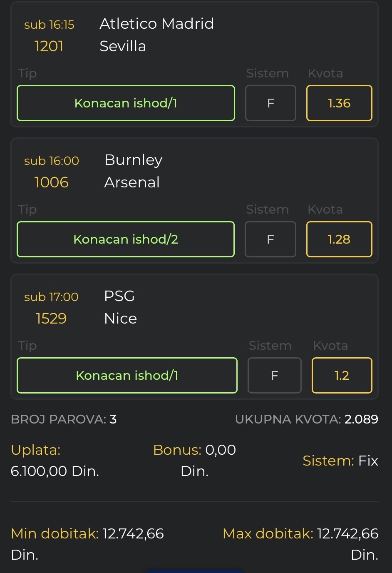Tap the Atletico Madrid team name
This screenshot has height=573, width=392.
coord(156,24)
